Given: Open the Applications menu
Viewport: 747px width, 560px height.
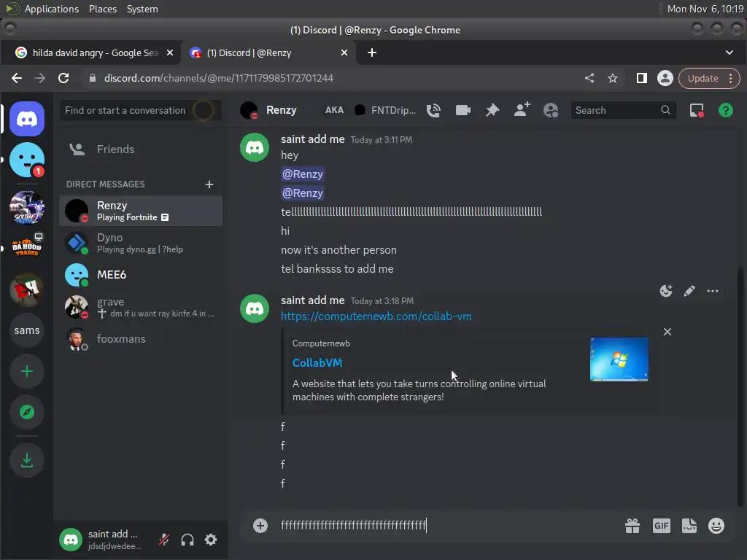Looking at the screenshot, I should [x=52, y=9].
